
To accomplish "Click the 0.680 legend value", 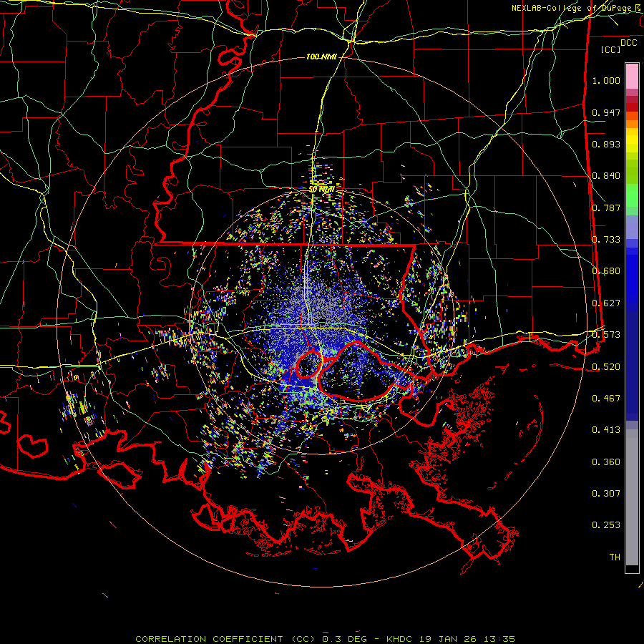I will pyautogui.click(x=606, y=271).
